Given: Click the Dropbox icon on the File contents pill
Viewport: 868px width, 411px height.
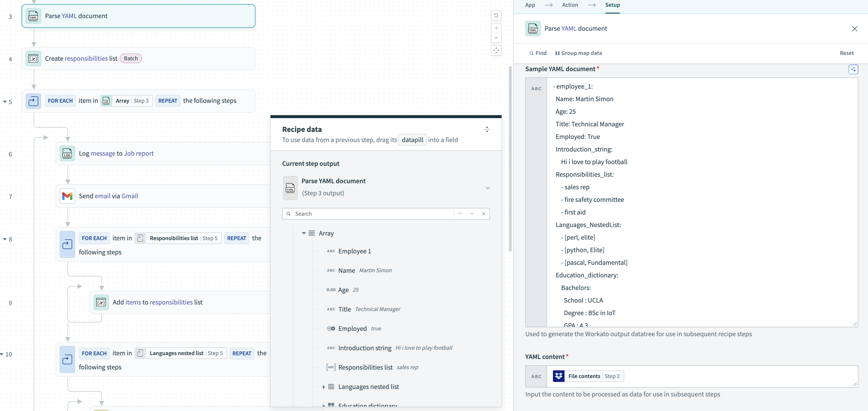Looking at the screenshot, I should 559,376.
